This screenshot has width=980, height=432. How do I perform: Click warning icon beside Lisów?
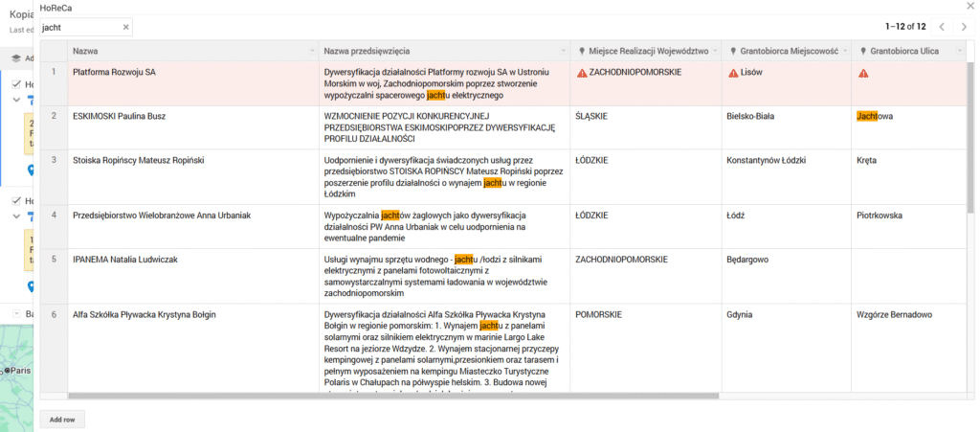click(733, 73)
